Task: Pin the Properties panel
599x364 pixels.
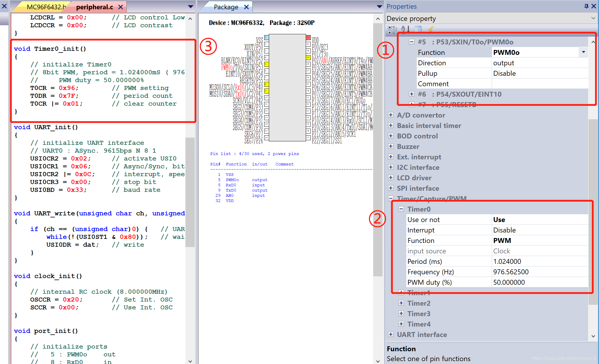Action: (586, 6)
